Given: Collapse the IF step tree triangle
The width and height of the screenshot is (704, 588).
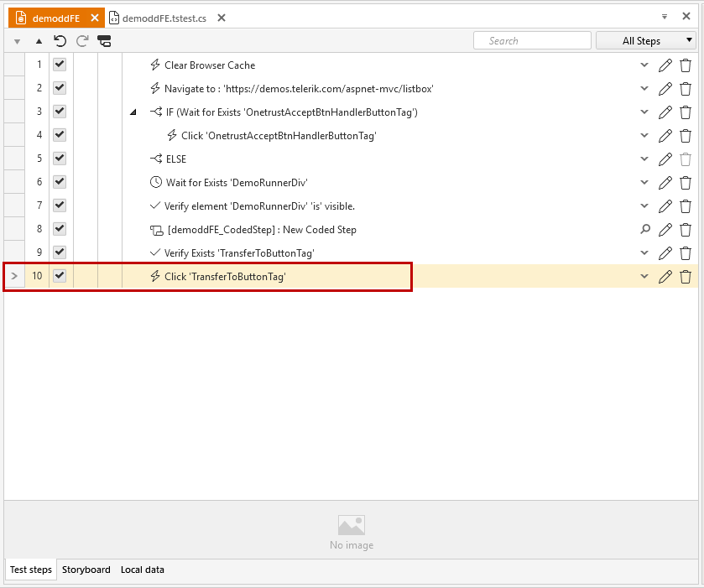Looking at the screenshot, I should [x=133, y=112].
